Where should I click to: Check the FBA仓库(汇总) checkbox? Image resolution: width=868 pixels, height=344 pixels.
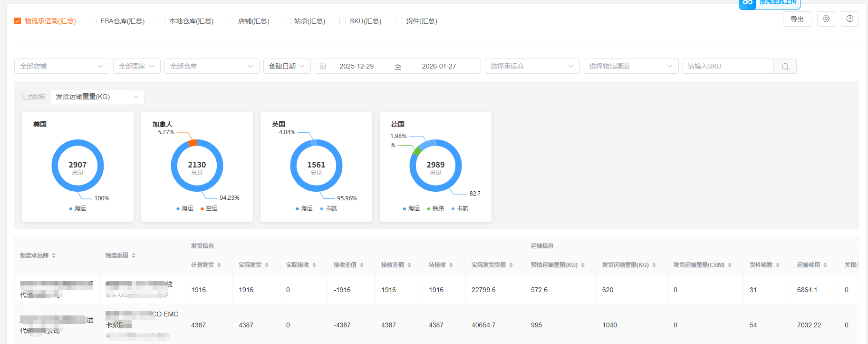[x=93, y=21]
